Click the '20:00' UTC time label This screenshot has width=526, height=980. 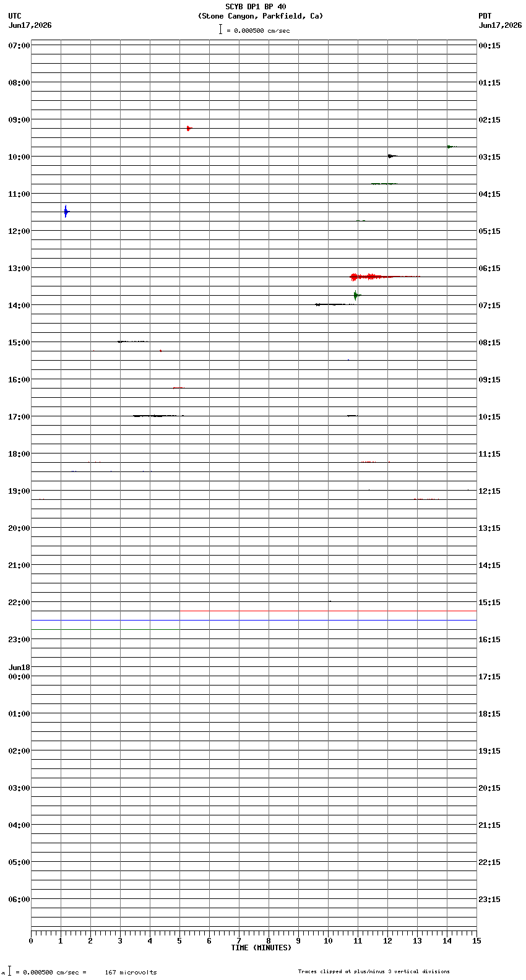point(19,528)
